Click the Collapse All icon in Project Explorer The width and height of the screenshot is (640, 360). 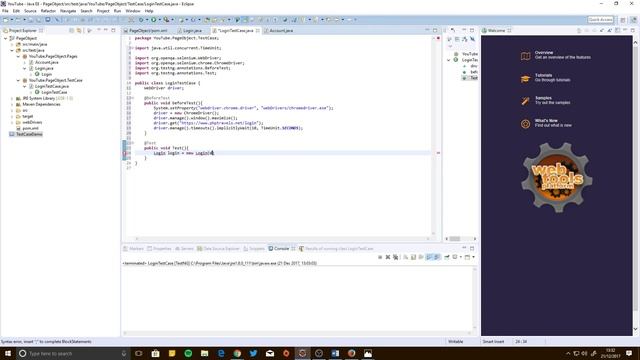[x=72, y=31]
